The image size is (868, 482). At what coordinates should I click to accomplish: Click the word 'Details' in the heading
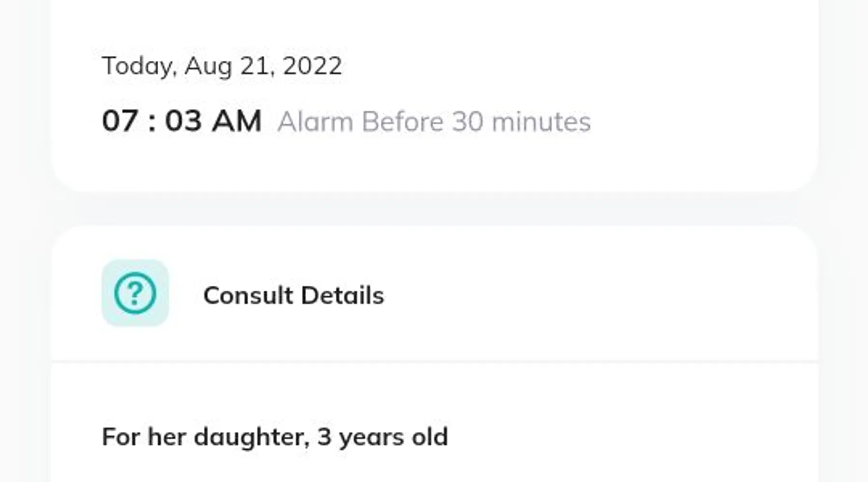click(x=342, y=295)
